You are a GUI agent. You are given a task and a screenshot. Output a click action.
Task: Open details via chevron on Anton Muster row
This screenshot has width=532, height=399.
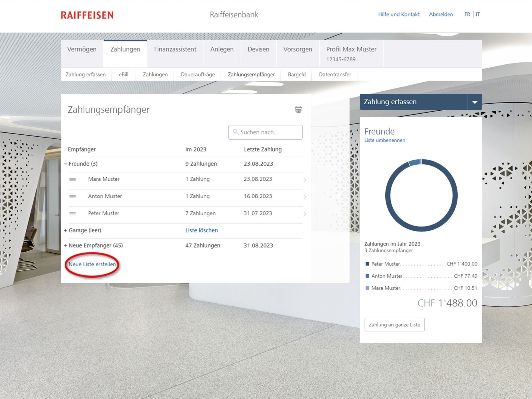[305, 197]
